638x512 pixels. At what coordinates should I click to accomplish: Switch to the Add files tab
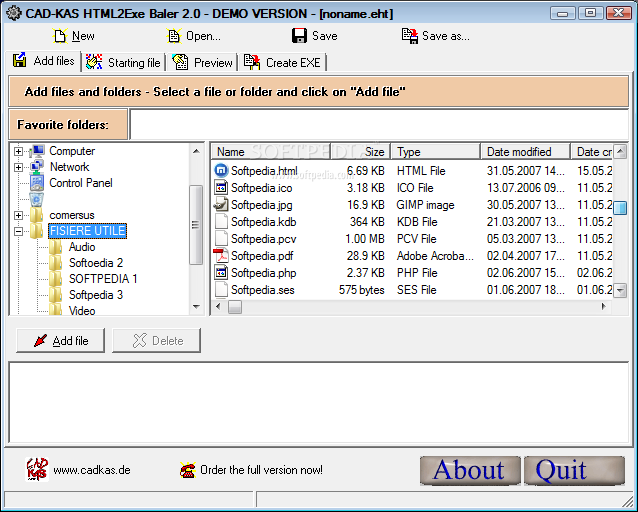pyautogui.click(x=44, y=61)
